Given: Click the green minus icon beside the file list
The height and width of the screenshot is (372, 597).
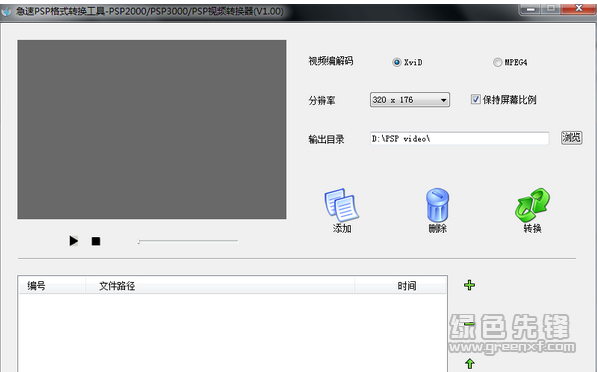Looking at the screenshot, I should (469, 324).
